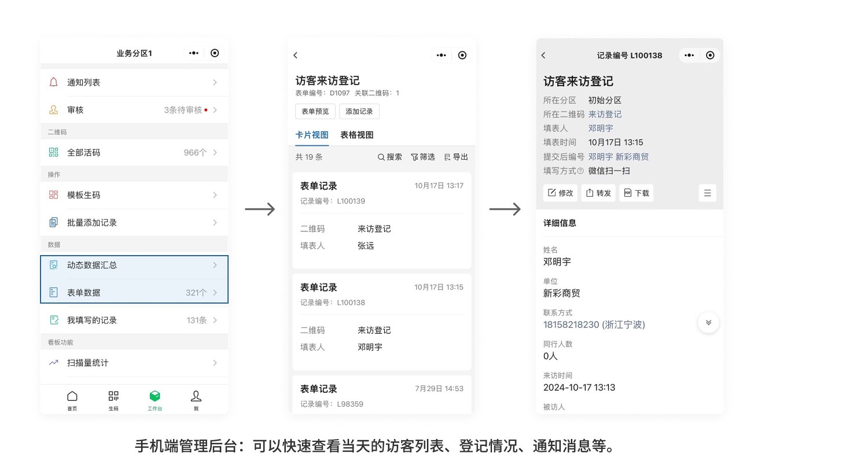Click the 扫描量统计 trend line icon
The height and width of the screenshot is (472, 868).
(x=53, y=363)
